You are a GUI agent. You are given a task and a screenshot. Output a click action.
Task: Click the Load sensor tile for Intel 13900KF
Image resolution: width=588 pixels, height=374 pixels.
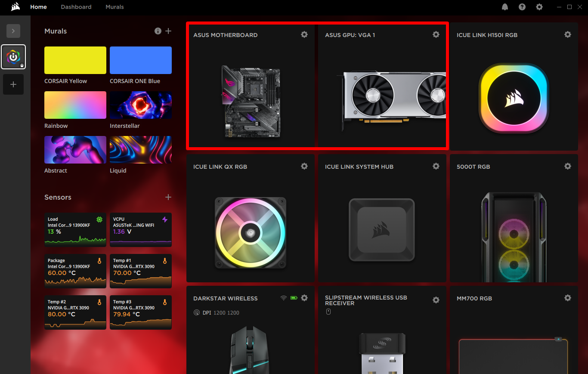pyautogui.click(x=75, y=229)
